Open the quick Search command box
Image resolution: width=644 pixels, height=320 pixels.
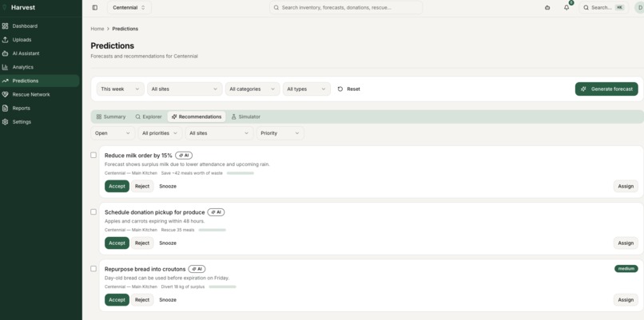(603, 7)
